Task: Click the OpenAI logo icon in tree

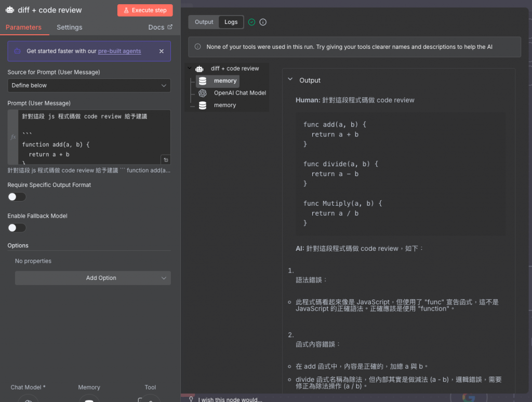Action: click(203, 93)
